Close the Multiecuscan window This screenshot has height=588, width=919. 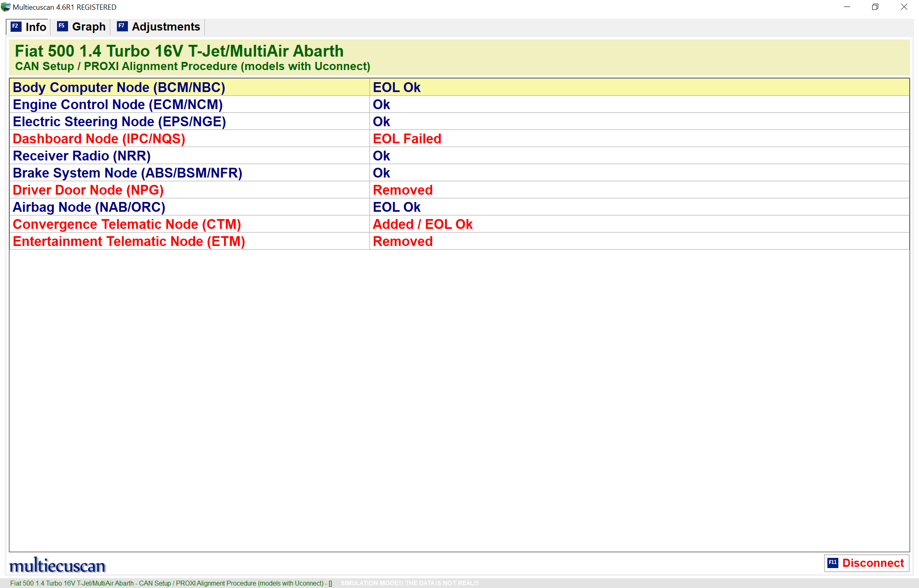pyautogui.click(x=904, y=7)
